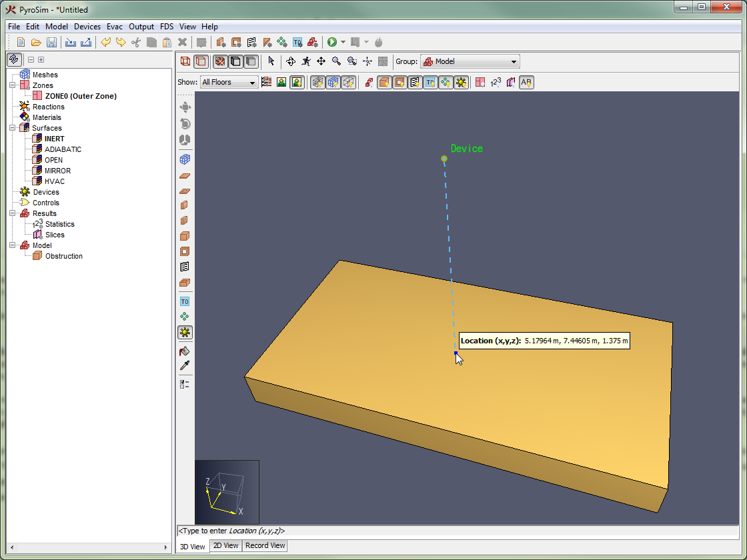Open the FDS menu
Screen dimensions: 747x560
(167, 27)
